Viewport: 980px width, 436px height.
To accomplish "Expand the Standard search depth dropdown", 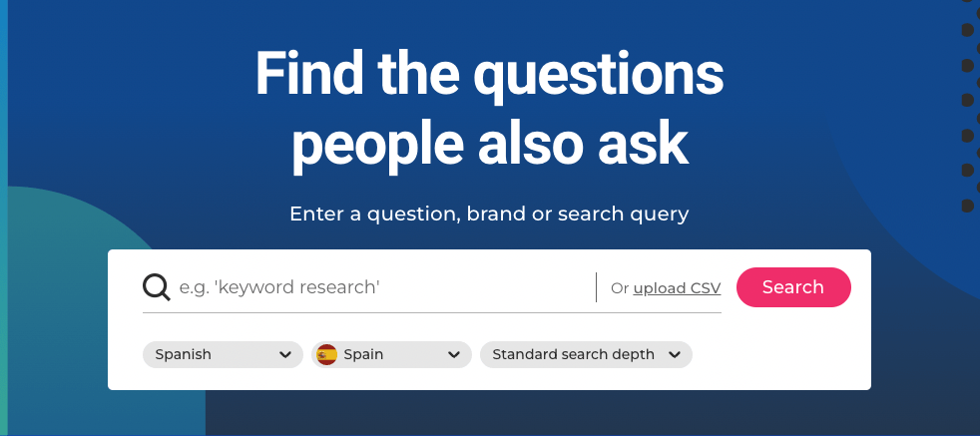I will pyautogui.click(x=586, y=355).
